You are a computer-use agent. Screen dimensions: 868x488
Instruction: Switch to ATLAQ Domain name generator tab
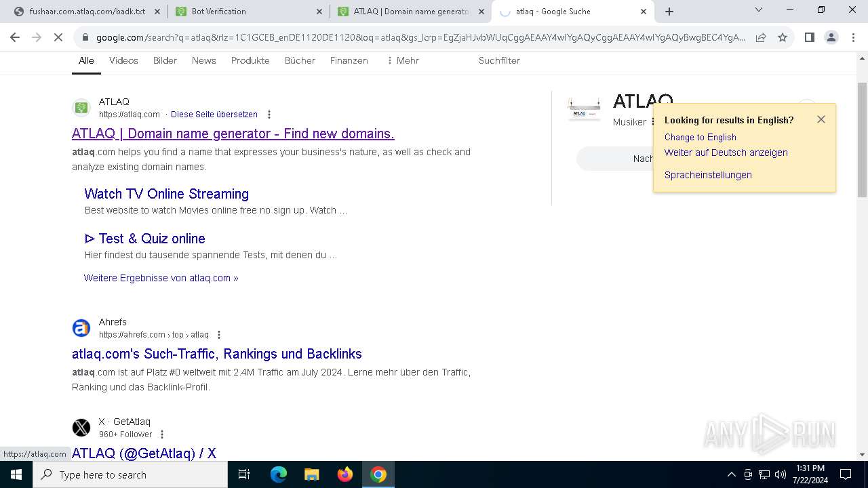pos(410,12)
